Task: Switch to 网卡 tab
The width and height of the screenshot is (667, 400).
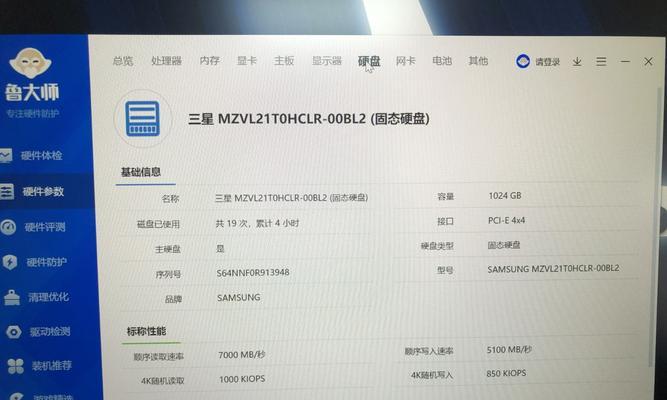Action: [405, 61]
